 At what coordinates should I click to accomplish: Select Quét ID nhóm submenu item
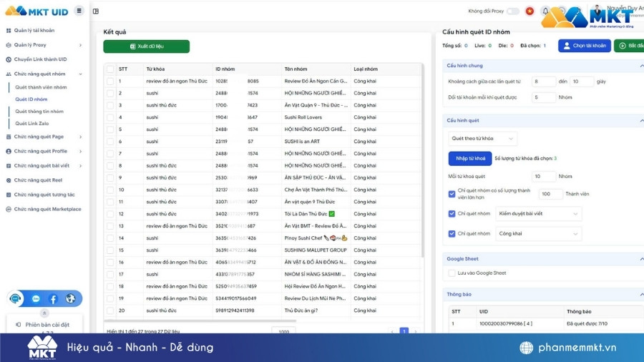[31, 99]
